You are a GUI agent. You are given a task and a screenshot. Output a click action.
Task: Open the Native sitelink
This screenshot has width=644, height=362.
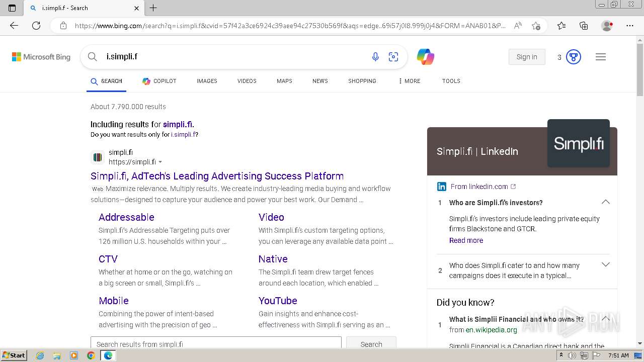click(273, 259)
